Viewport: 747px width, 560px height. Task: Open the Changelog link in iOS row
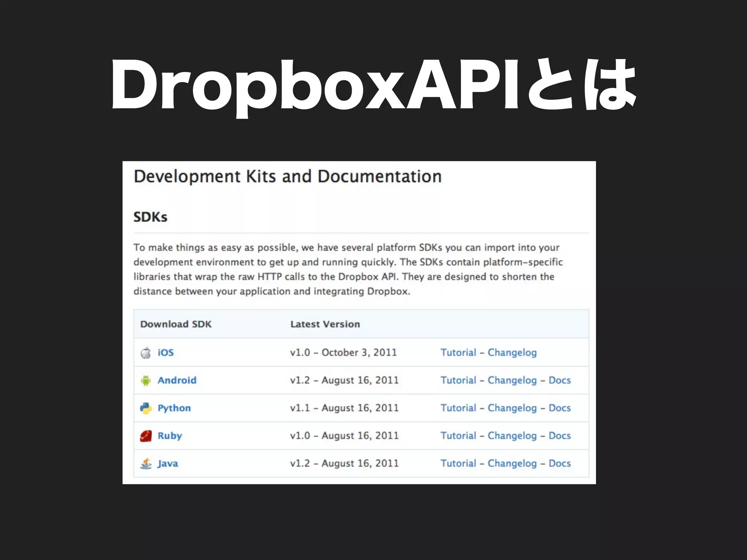point(512,353)
